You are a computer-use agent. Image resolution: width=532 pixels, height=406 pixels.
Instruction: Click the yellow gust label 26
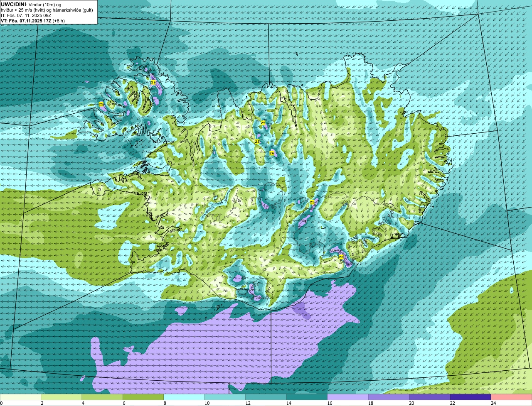pyautogui.click(x=272, y=153)
